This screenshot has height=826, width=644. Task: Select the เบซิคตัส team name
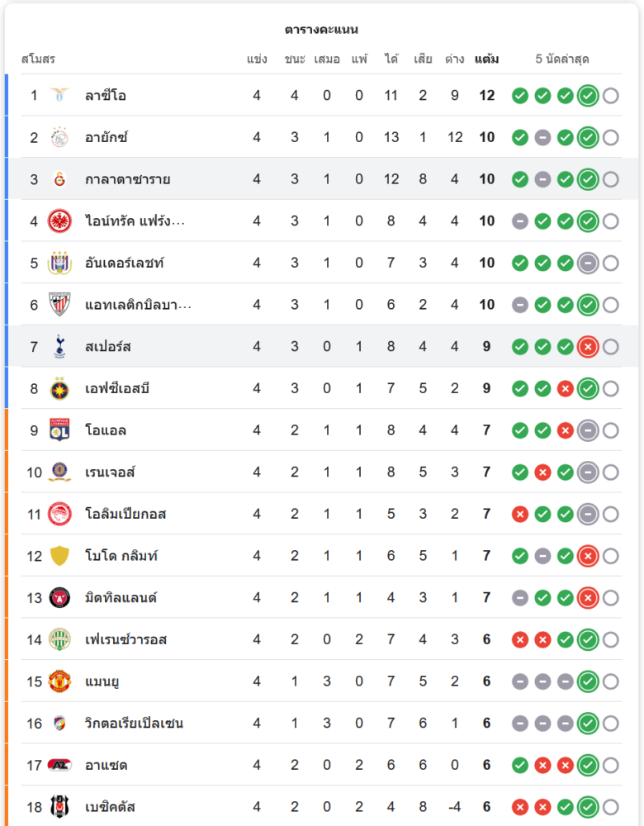(110, 806)
